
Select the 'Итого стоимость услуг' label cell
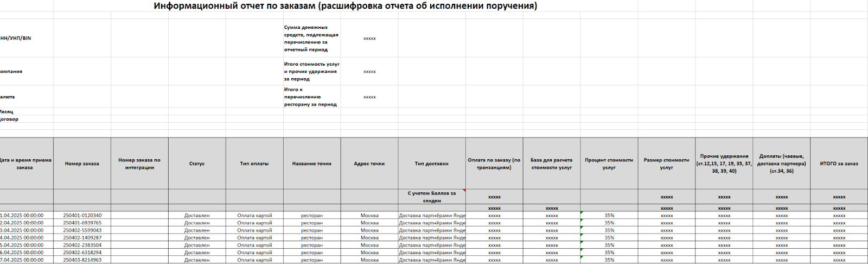pyautogui.click(x=311, y=71)
